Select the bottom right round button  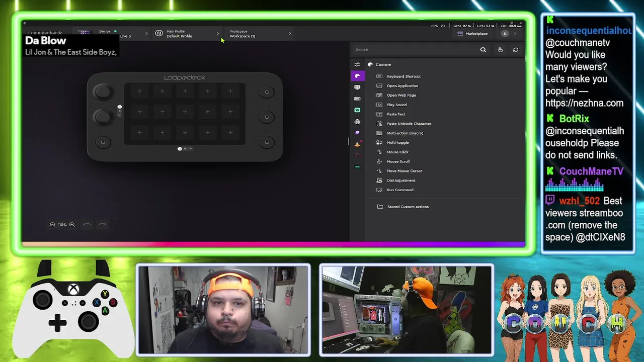[x=267, y=142]
